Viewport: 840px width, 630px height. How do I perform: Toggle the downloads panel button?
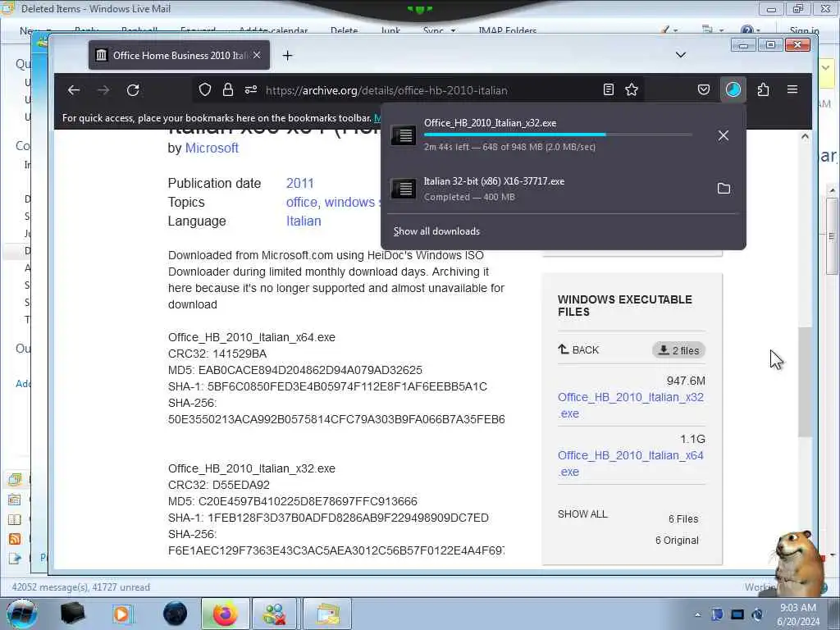click(x=733, y=90)
